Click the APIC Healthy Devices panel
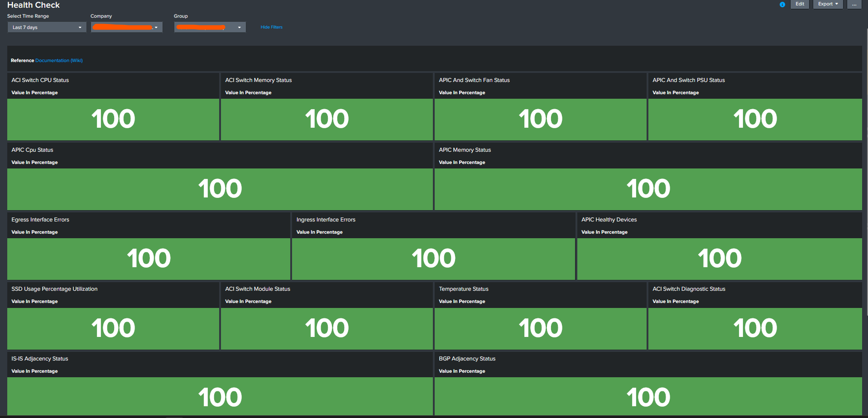This screenshot has width=868, height=418. coord(720,259)
